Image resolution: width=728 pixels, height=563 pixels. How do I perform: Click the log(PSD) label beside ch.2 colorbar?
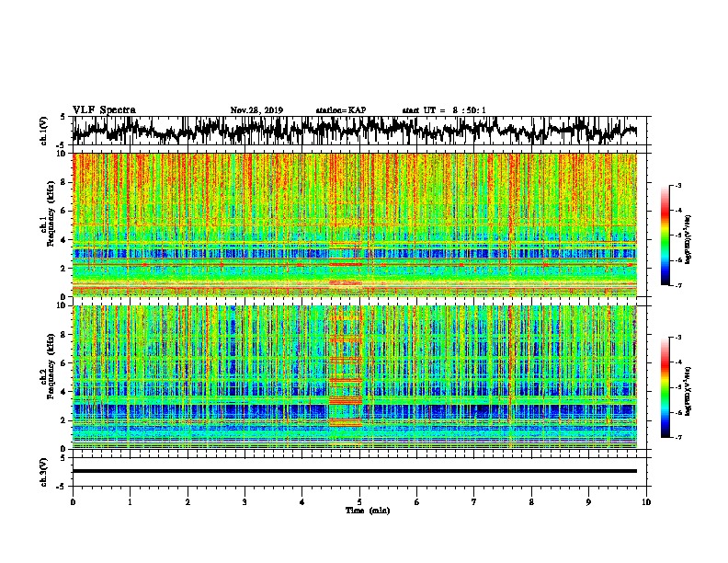(689, 391)
